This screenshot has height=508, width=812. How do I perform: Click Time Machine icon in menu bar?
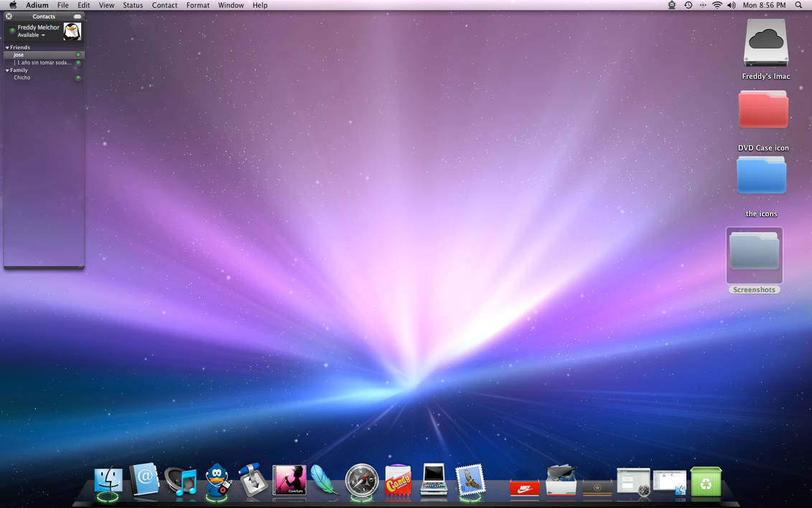coord(688,5)
